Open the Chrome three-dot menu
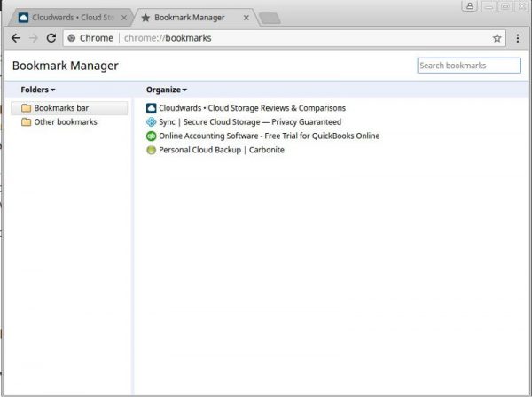 tap(518, 38)
